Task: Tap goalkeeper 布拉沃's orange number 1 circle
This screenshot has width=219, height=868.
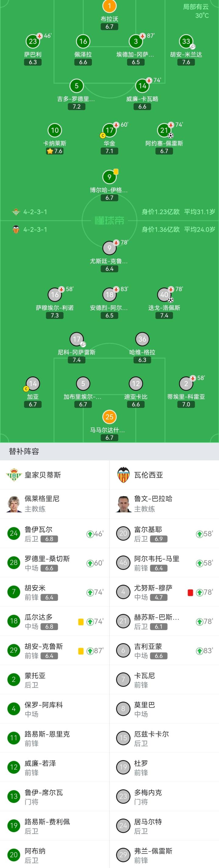Action: 109,6
